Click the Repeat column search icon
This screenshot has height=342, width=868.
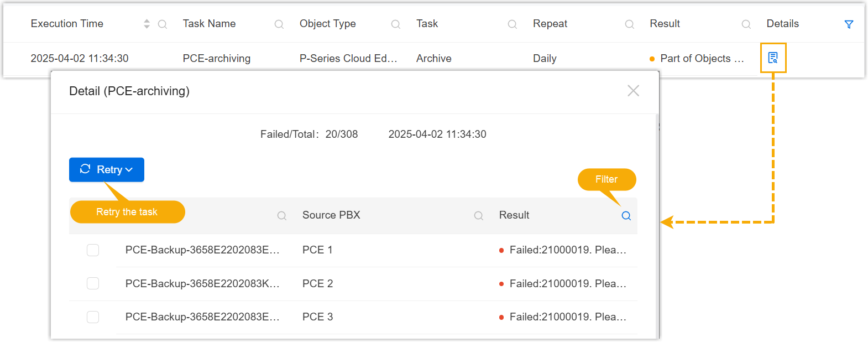pos(629,24)
